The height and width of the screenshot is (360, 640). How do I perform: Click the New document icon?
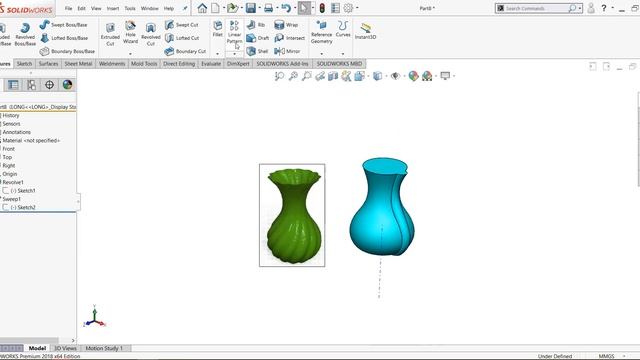(x=215, y=8)
